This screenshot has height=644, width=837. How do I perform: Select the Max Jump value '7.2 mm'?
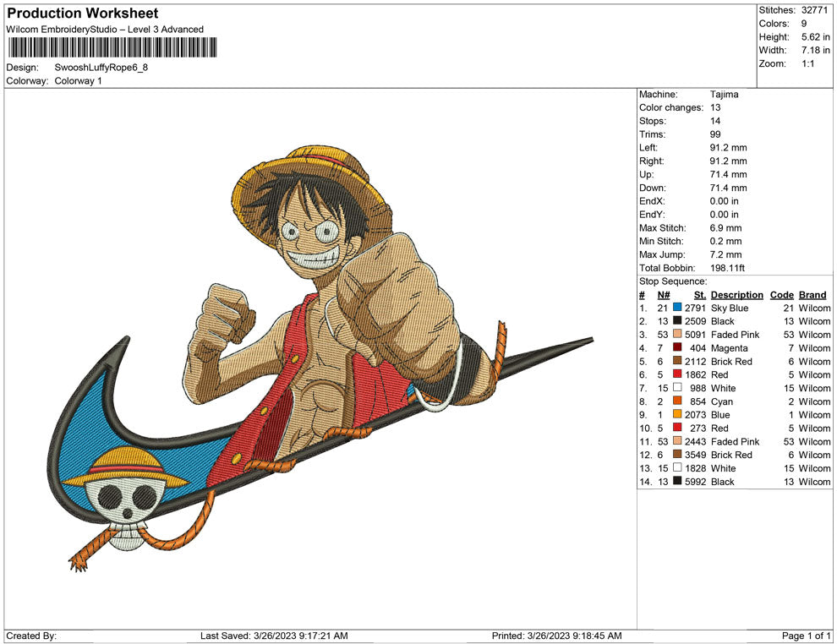click(x=726, y=254)
